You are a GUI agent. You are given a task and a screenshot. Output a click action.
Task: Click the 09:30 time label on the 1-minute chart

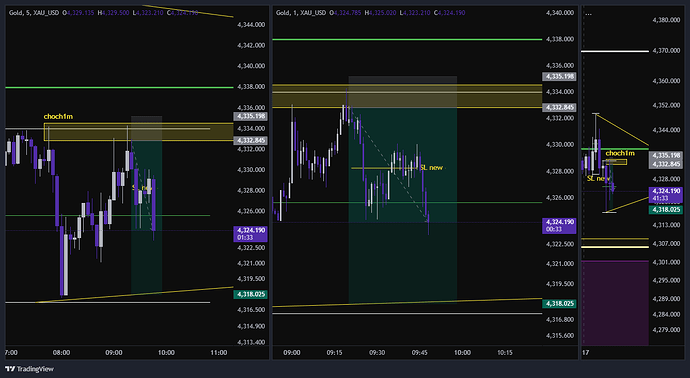[377, 352]
